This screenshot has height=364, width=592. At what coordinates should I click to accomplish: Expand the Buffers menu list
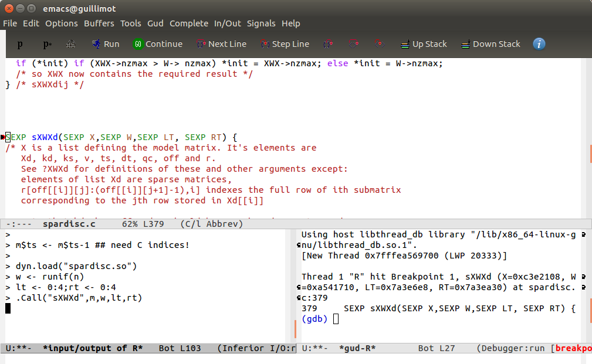pos(99,23)
